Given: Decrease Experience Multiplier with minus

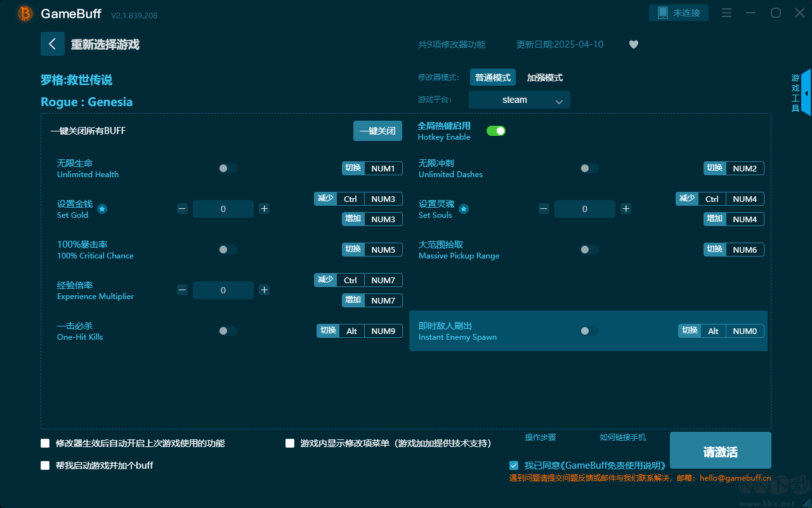Looking at the screenshot, I should coord(182,290).
